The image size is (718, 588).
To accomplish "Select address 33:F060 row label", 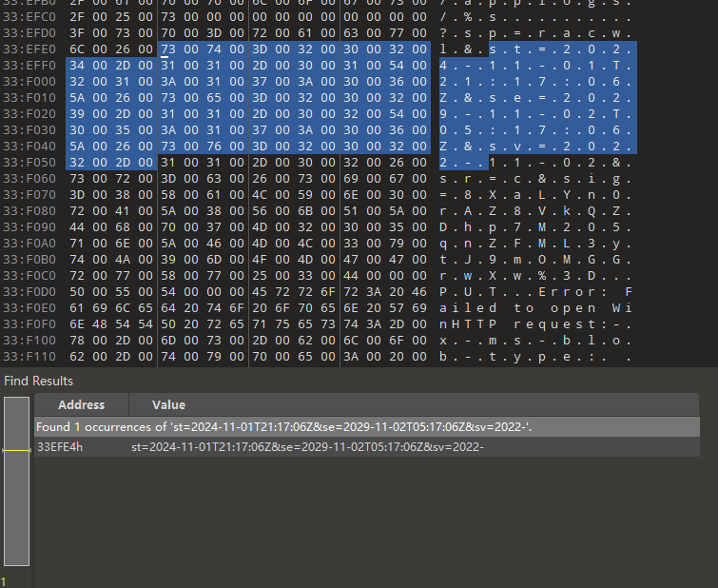I will [29, 179].
